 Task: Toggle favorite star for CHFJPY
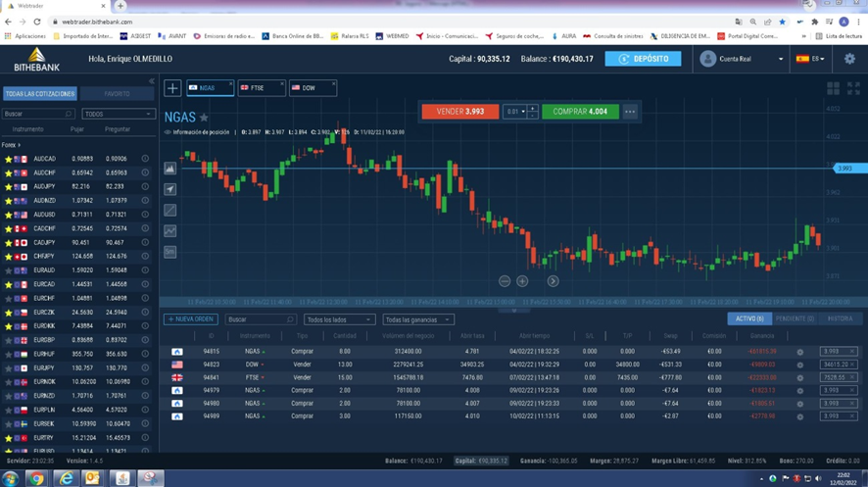click(8, 256)
